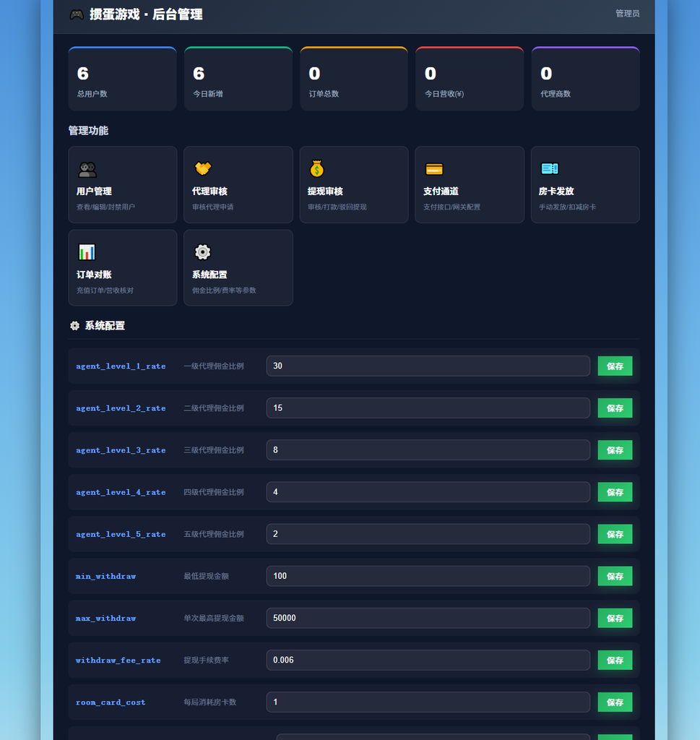The image size is (700, 740).
Task: Click the 今日营收(¥) stat card
Action: pyautogui.click(x=470, y=79)
